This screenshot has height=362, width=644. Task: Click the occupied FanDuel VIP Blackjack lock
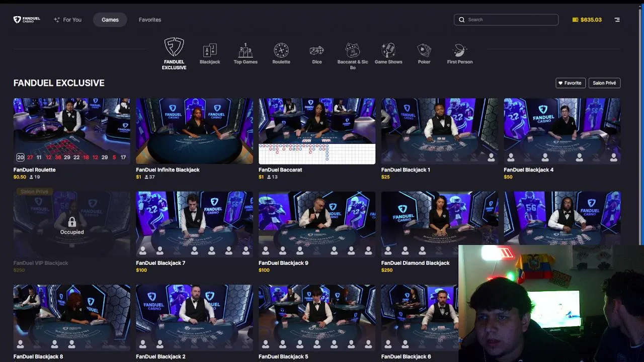pos(72,222)
